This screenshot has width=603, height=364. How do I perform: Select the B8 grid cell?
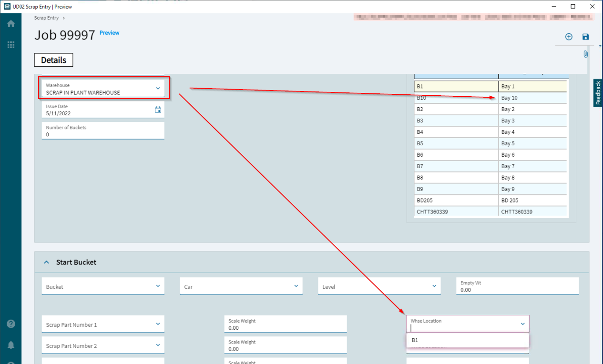(456, 178)
